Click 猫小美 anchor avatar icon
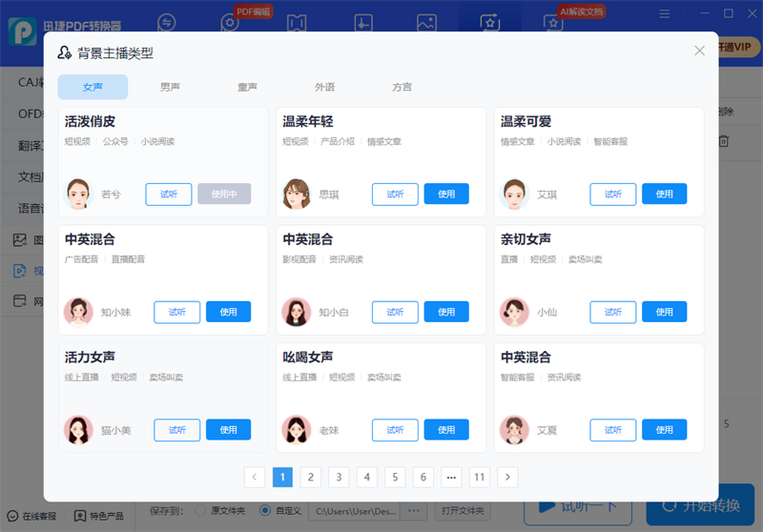Screen dimensions: 763x532 tap(79, 430)
